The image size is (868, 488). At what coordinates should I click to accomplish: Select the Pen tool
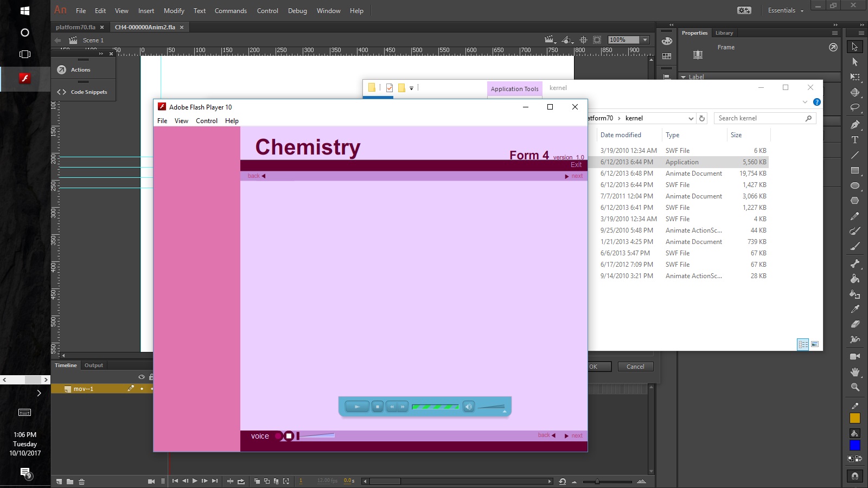[855, 125]
